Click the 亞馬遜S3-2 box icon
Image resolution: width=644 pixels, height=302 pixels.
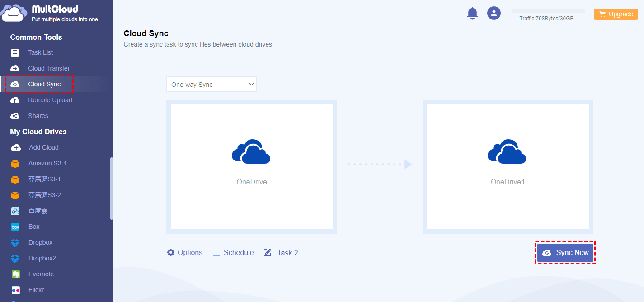[15, 195]
